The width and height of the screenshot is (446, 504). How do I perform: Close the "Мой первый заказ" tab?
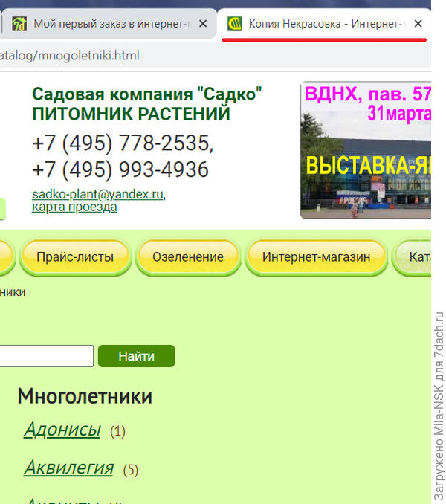pyautogui.click(x=203, y=24)
